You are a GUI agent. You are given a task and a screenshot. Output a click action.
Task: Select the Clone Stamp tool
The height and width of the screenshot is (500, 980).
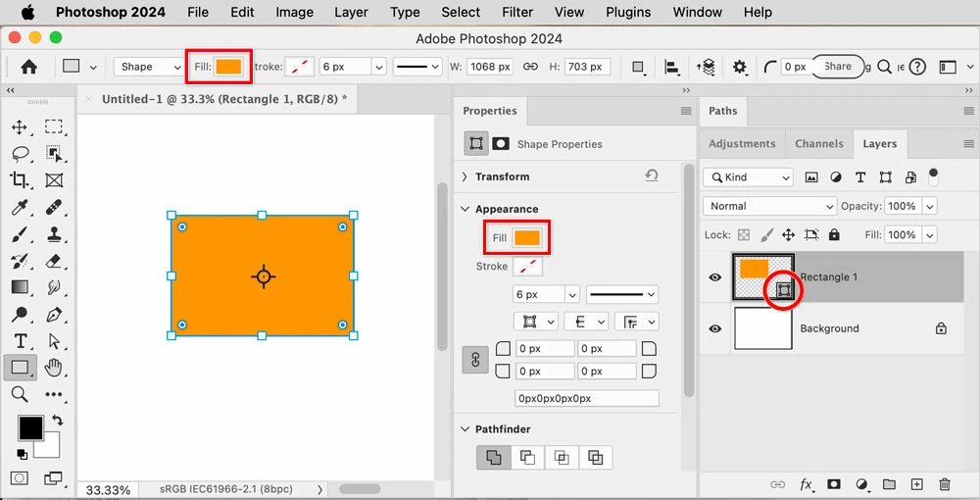(x=54, y=234)
